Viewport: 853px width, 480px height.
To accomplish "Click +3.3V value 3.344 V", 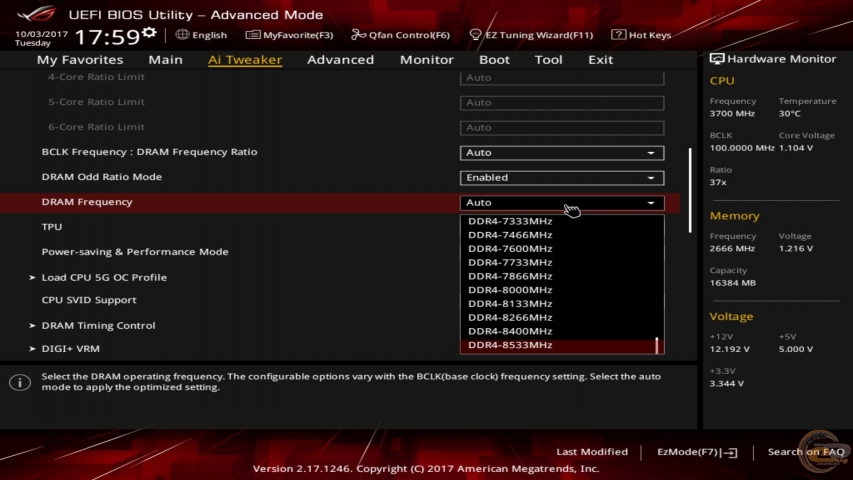I will point(727,384).
